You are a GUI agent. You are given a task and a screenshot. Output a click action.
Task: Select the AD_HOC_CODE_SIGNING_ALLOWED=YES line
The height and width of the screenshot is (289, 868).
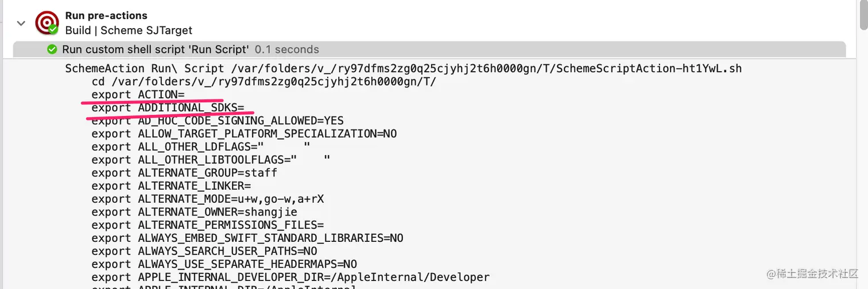[218, 121]
